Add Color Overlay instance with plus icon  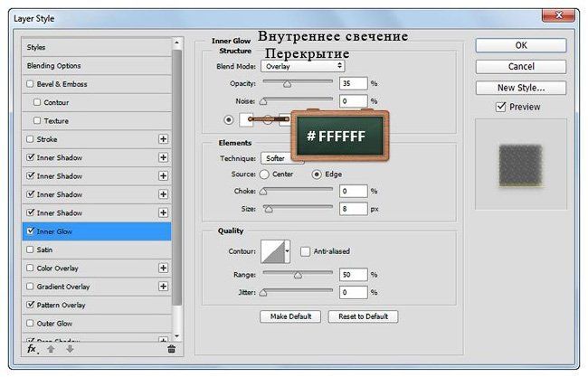163,268
